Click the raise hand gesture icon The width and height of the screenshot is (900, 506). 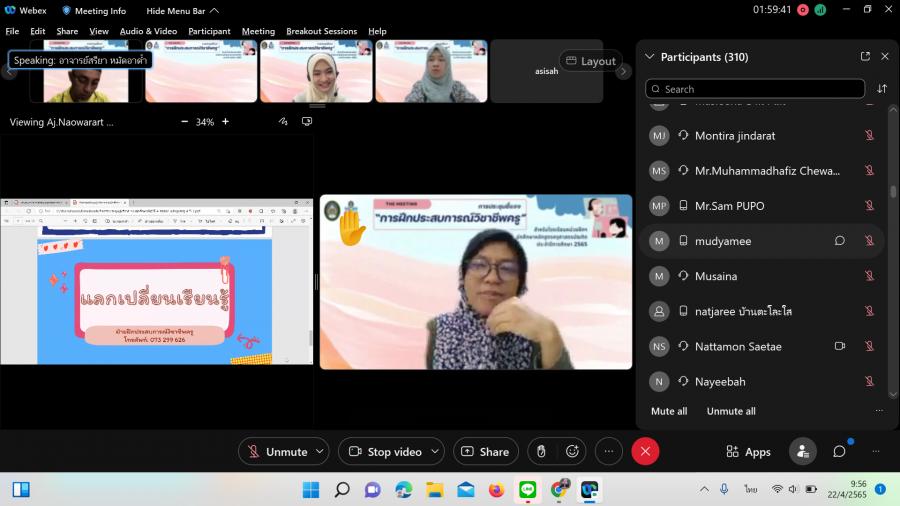(x=541, y=452)
